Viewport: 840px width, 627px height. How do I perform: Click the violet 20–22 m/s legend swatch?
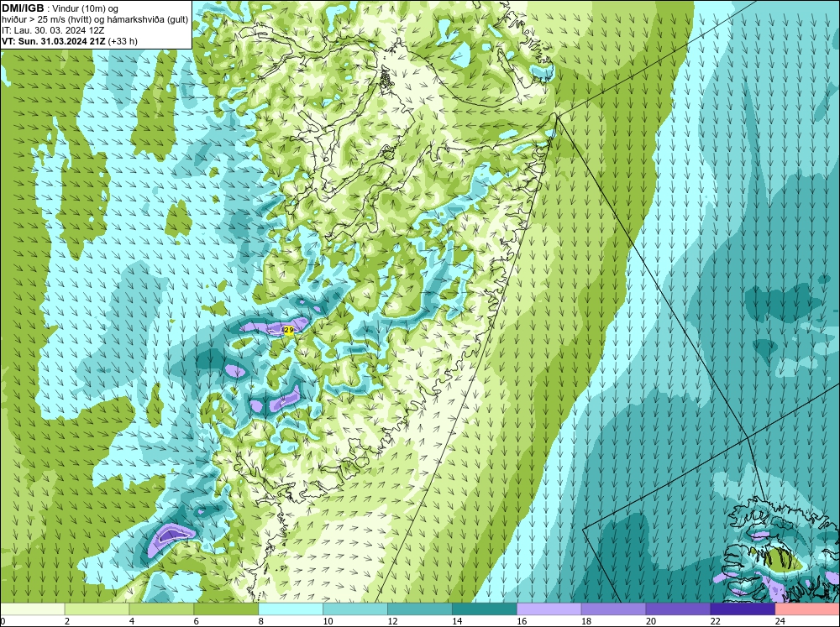point(678,609)
